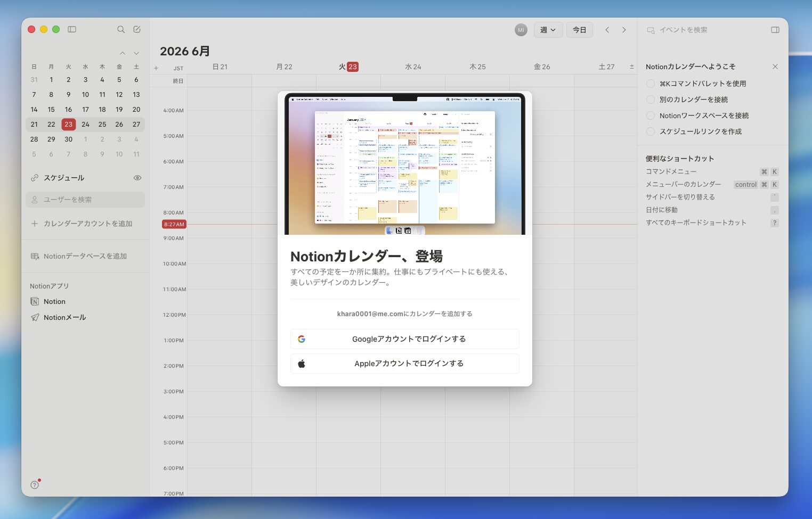The image size is (812, 519).
Task: Click the ユーザーを検索 input field
Action: [x=85, y=200]
